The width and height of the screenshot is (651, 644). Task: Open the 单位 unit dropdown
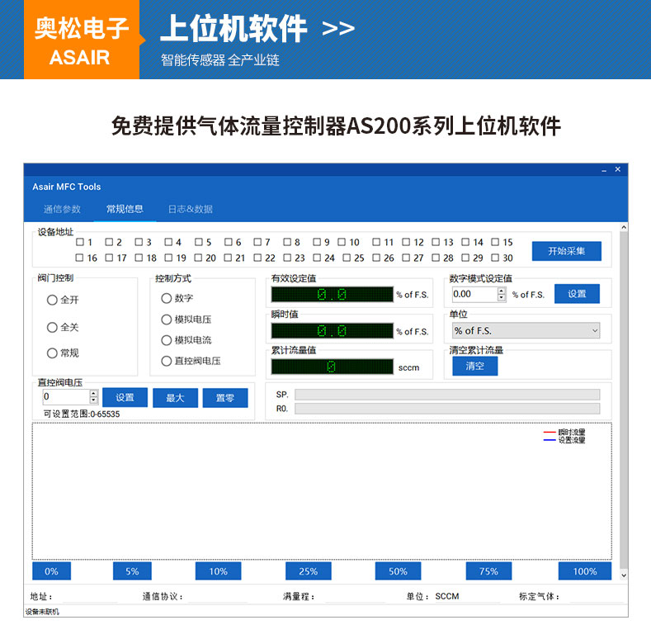click(526, 331)
